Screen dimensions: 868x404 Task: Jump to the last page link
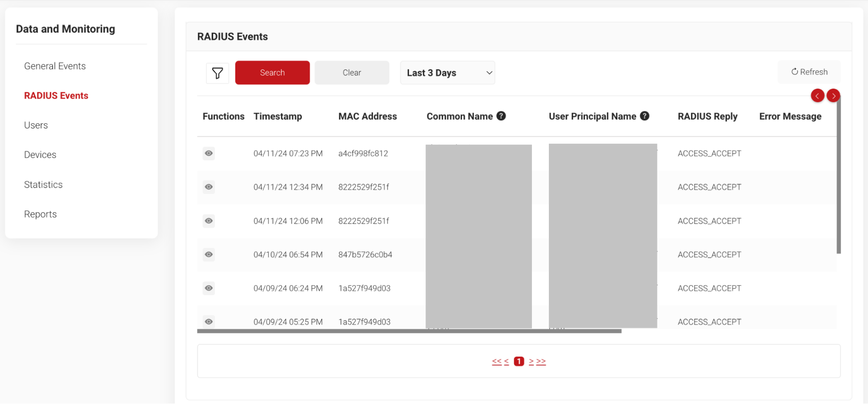pyautogui.click(x=541, y=361)
